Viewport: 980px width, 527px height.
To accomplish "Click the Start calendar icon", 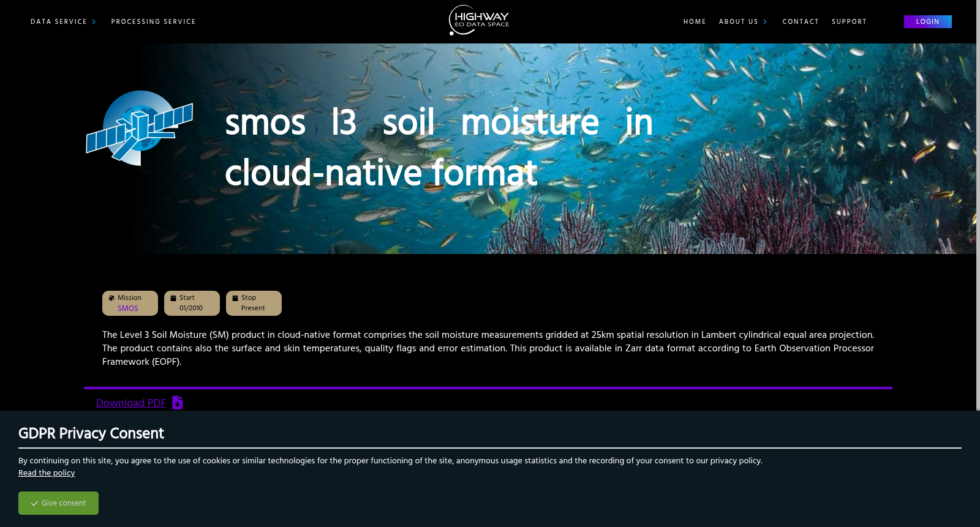I will (173, 298).
